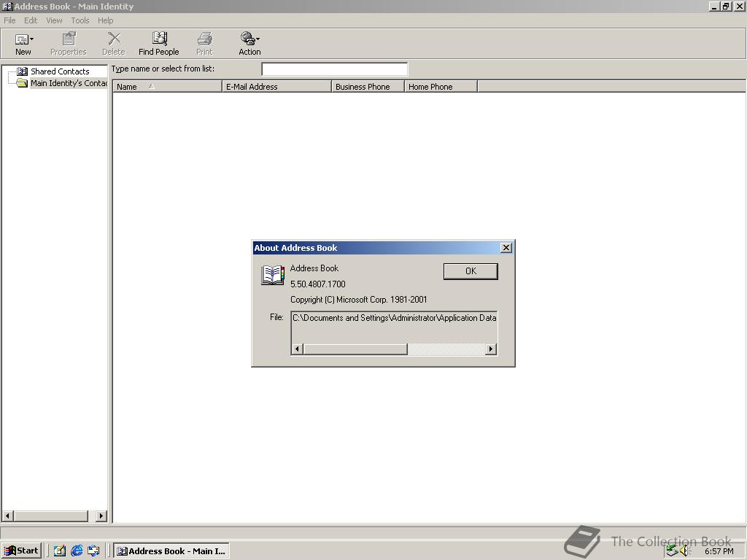The height and width of the screenshot is (560, 747).
Task: Click the Action toolbar icon
Action: (248, 38)
